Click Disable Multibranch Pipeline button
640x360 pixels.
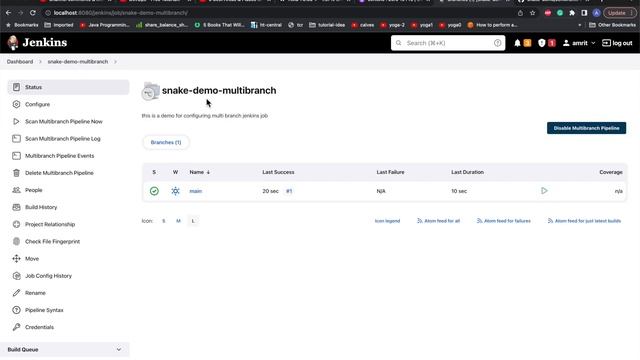(586, 128)
